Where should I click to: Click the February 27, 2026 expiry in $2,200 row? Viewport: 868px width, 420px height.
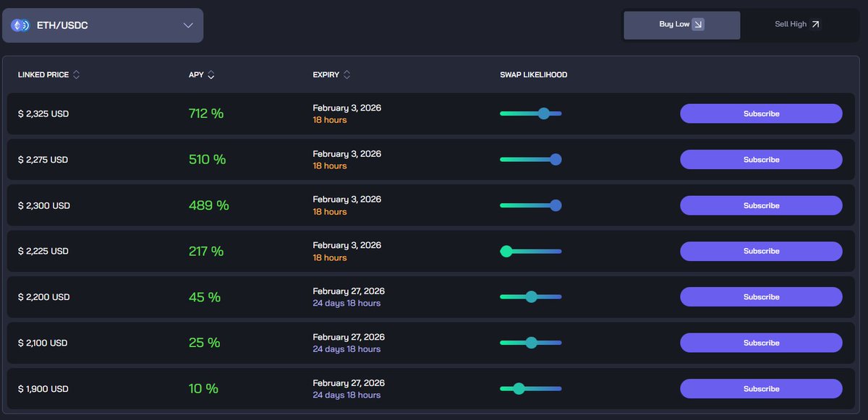point(349,291)
